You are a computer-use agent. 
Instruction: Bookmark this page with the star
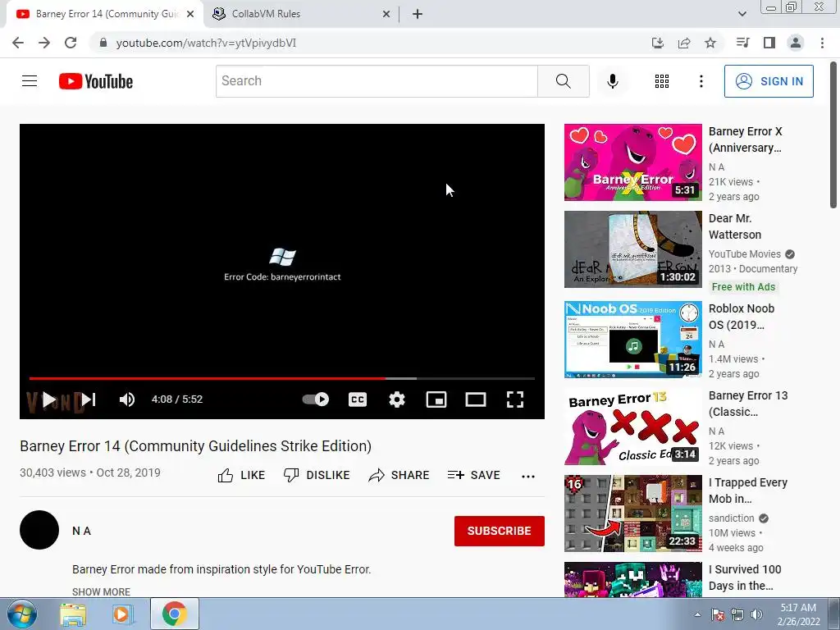(x=710, y=43)
